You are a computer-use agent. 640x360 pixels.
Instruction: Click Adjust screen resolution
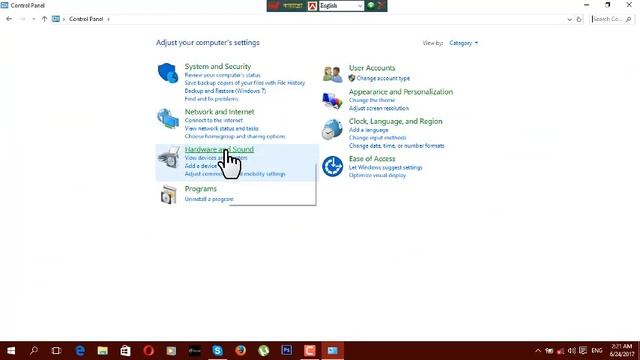379,108
